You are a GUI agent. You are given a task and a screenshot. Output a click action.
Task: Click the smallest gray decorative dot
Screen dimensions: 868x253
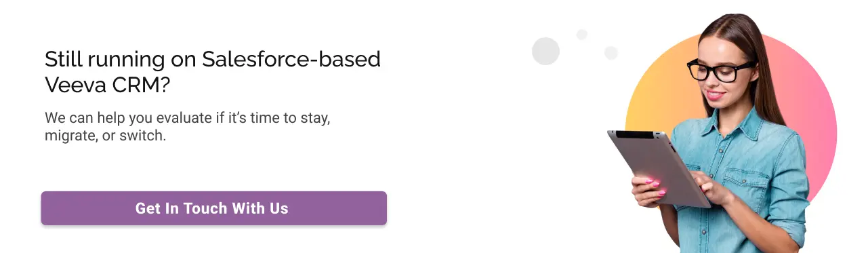581,34
